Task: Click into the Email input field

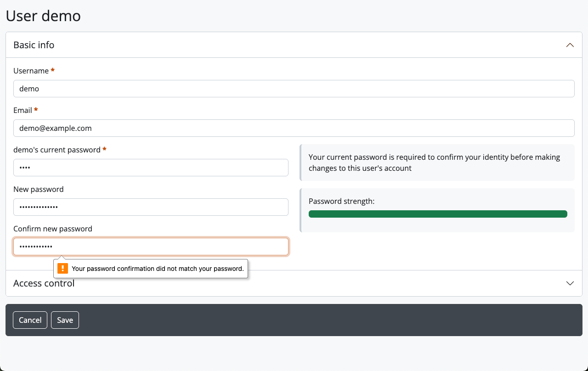Action: [294, 128]
